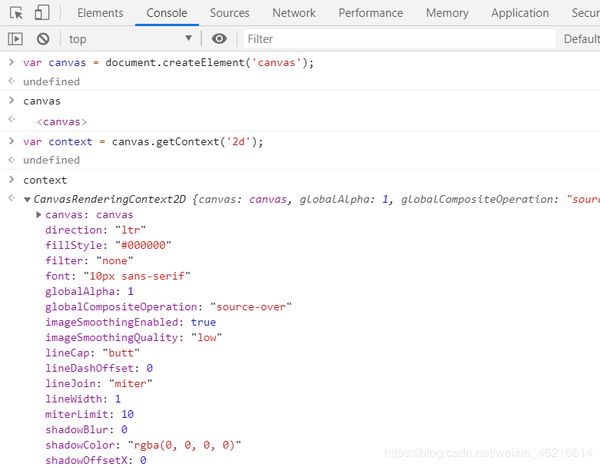The height and width of the screenshot is (467, 600).
Task: Activate the inspect element picker icon
Action: coord(16,13)
